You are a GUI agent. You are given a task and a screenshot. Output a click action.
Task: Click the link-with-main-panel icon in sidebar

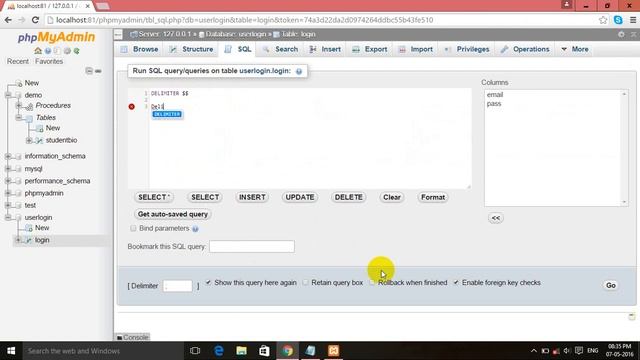98,71
